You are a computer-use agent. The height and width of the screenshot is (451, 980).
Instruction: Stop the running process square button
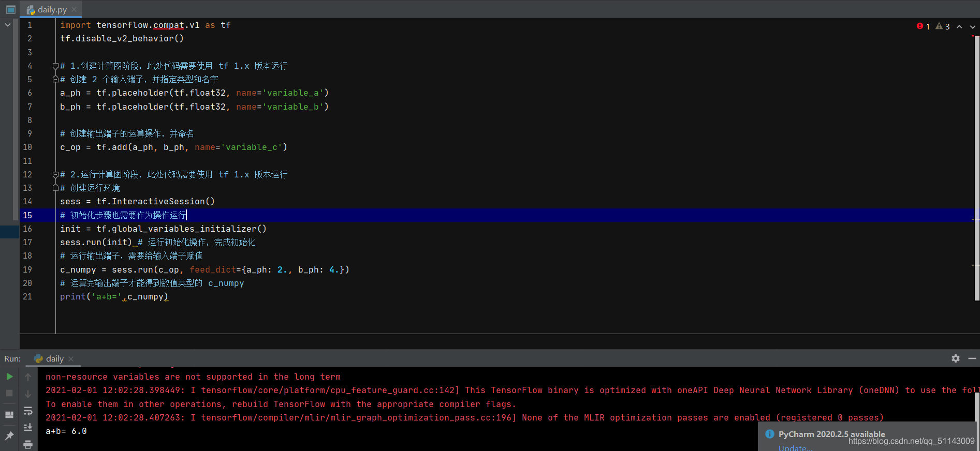pyautogui.click(x=9, y=394)
